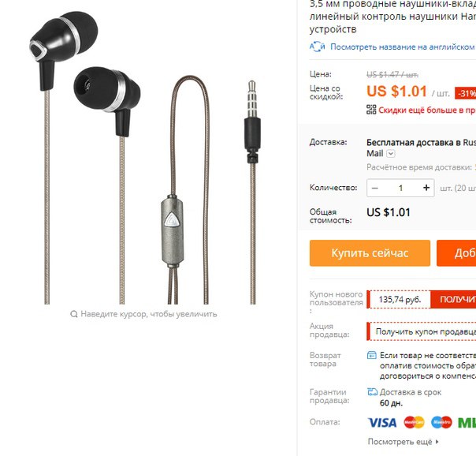Click the return policy icon
Viewport: 476px width, 456px height.
coord(371,355)
